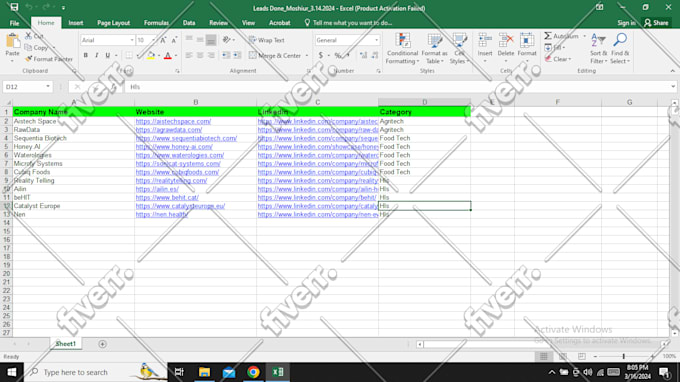Collapse the ribbon with the chevron
The height and width of the screenshot is (382, 680).
(x=673, y=71)
